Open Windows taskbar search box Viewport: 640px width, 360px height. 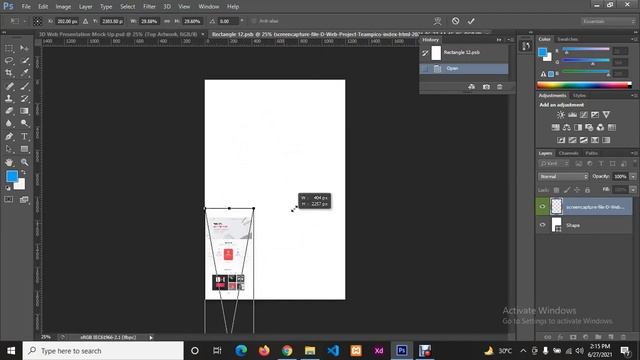click(103, 351)
